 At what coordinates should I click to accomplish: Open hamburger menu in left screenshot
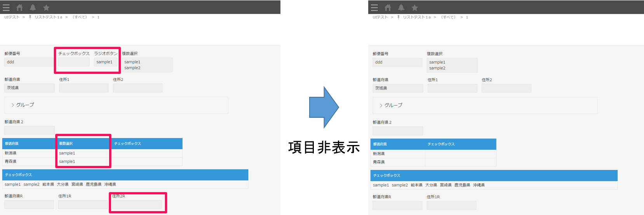(x=6, y=7)
